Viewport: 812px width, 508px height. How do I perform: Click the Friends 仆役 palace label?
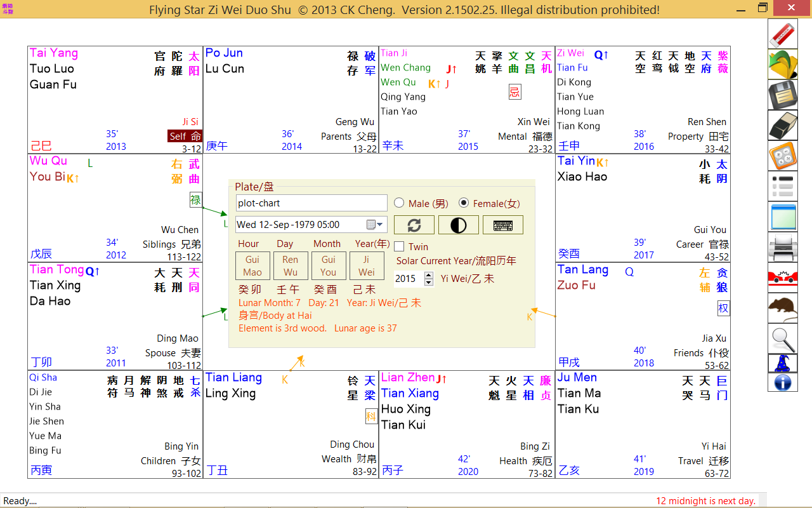click(x=701, y=352)
